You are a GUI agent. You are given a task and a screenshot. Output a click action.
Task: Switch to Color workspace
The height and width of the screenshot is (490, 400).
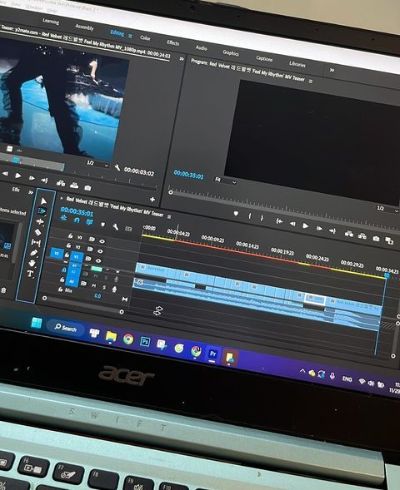(145, 38)
